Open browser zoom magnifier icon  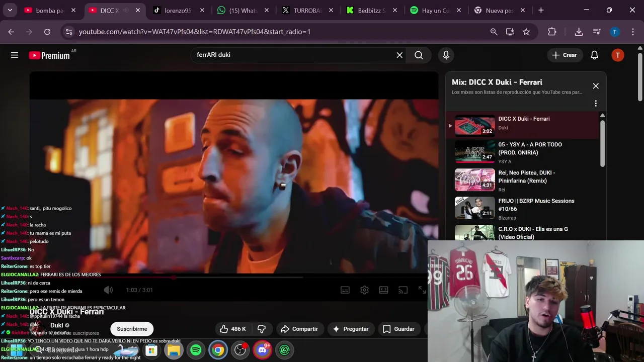tap(494, 32)
